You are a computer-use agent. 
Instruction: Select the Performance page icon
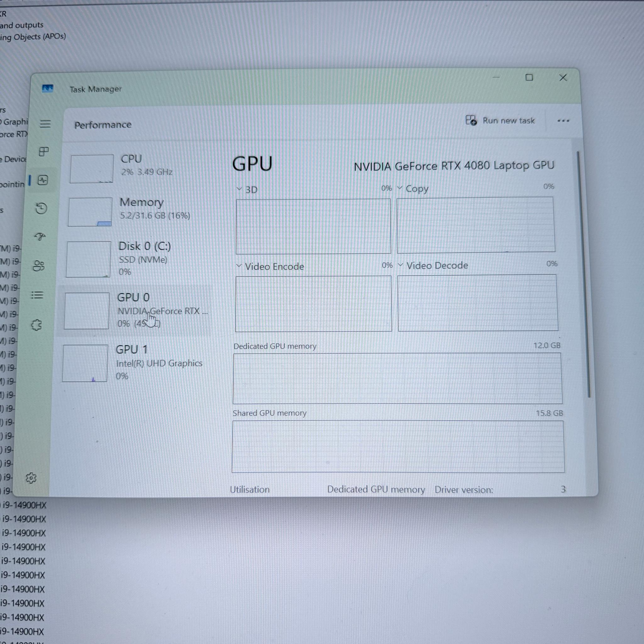pyautogui.click(x=43, y=180)
